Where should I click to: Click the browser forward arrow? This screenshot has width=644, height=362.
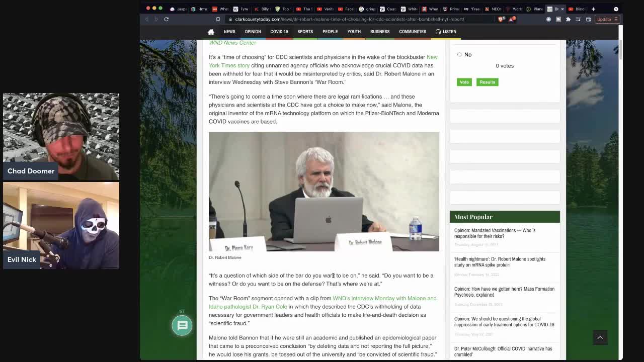coord(156,19)
